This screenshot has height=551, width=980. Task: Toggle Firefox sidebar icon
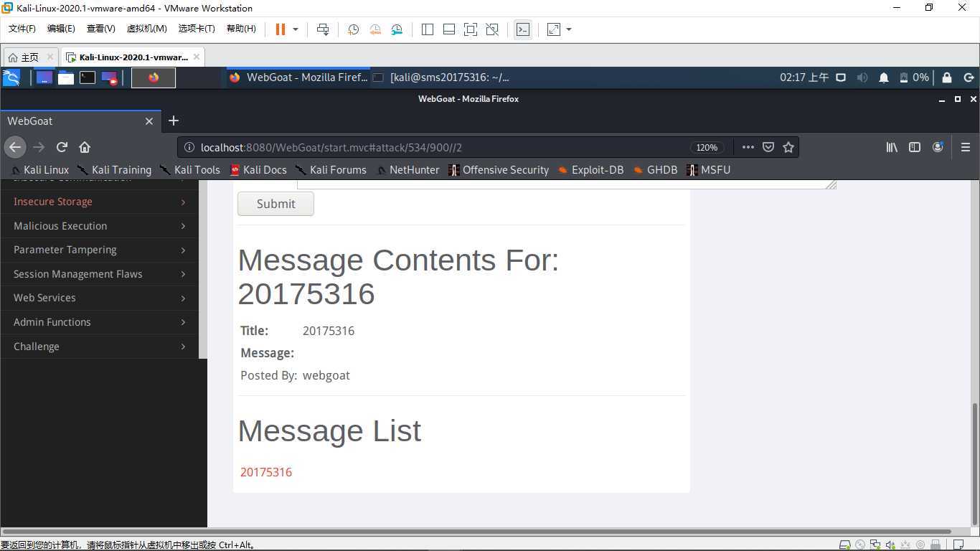[x=915, y=147]
